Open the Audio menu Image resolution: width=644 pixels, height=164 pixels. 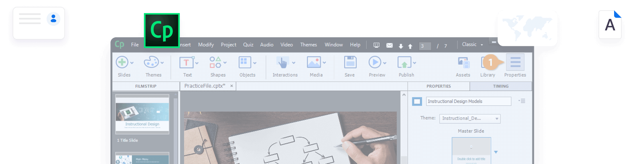[267, 45]
